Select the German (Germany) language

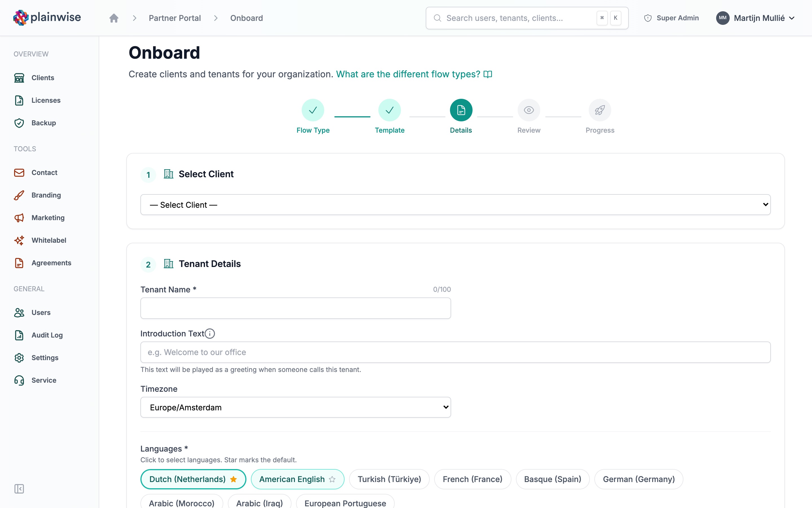point(639,479)
